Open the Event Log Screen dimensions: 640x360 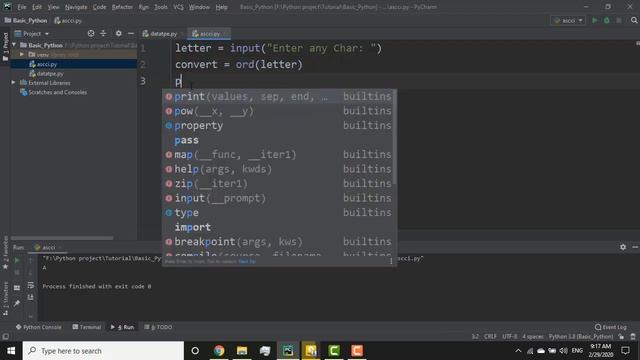(x=611, y=327)
